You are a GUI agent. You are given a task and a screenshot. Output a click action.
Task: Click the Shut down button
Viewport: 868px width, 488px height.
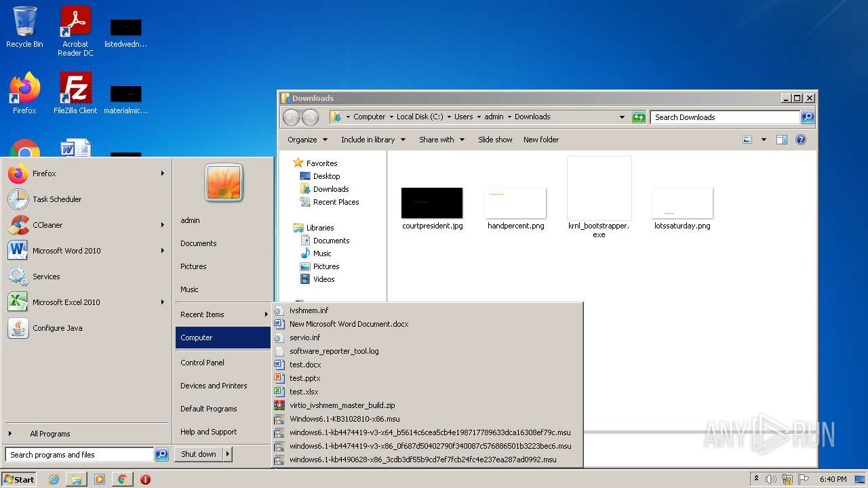[199, 454]
